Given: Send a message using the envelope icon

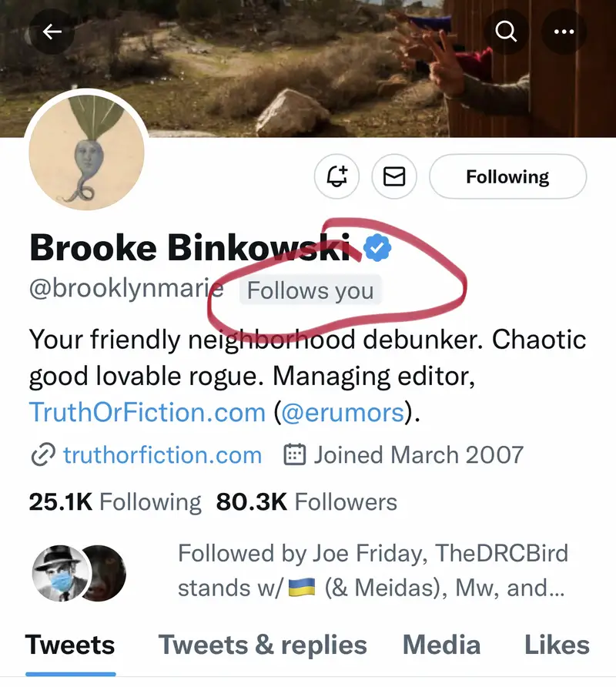Looking at the screenshot, I should point(394,176).
